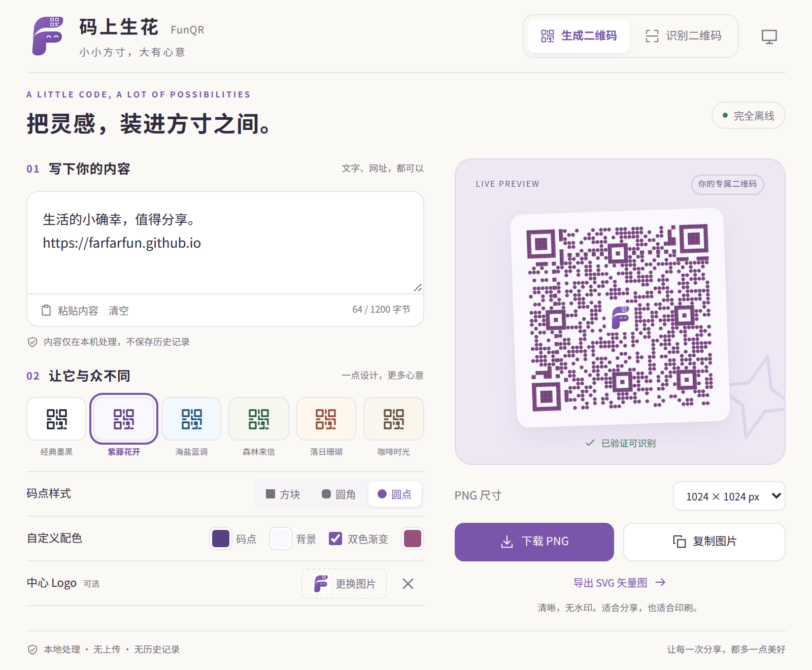Click the 更换图片 button

pos(344,584)
